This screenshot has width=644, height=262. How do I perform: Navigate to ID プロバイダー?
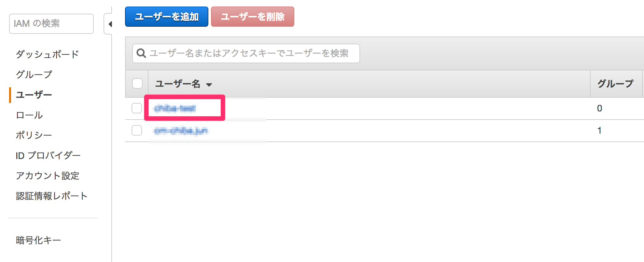point(49,155)
